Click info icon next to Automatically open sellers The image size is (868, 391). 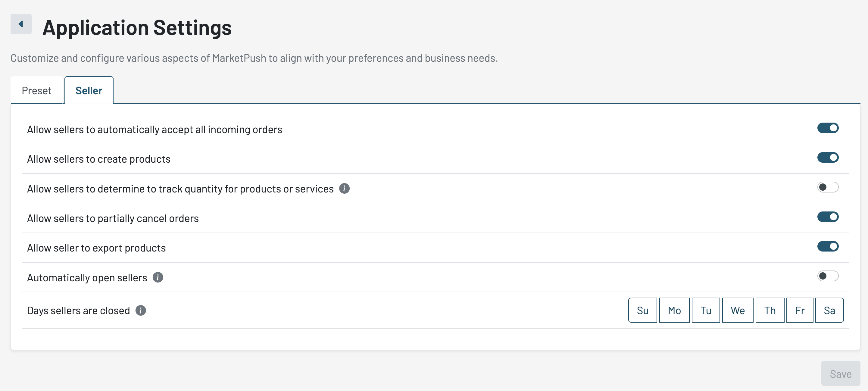click(158, 277)
